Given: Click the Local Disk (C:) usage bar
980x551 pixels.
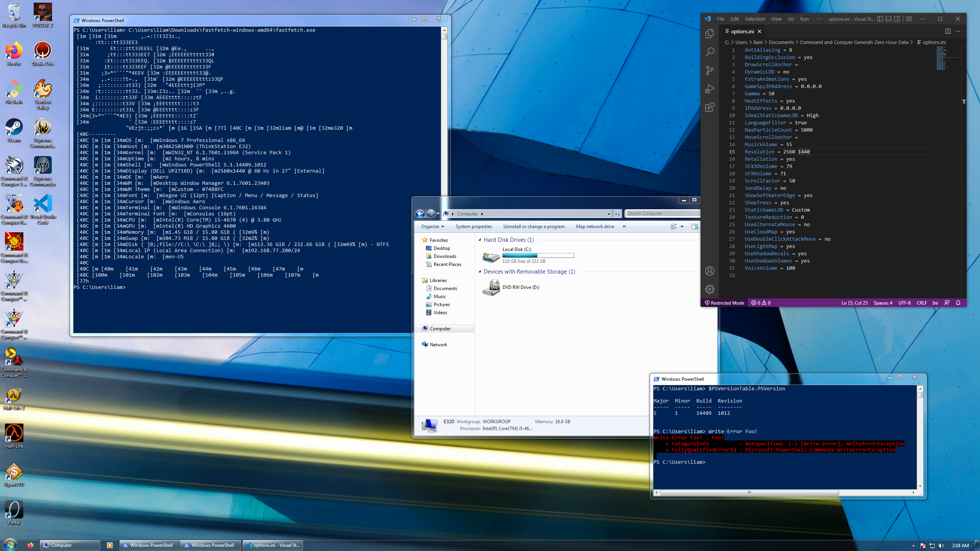Looking at the screenshot, I should click(x=538, y=255).
